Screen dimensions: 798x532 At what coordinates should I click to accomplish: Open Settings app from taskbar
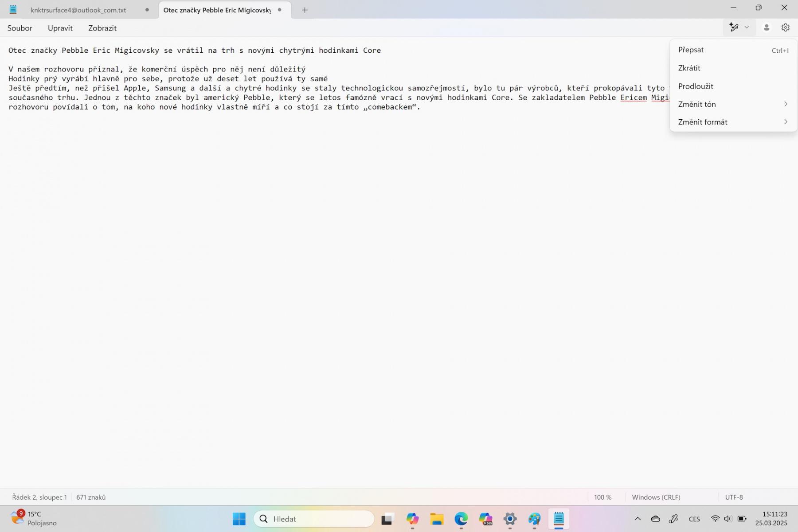click(x=510, y=519)
